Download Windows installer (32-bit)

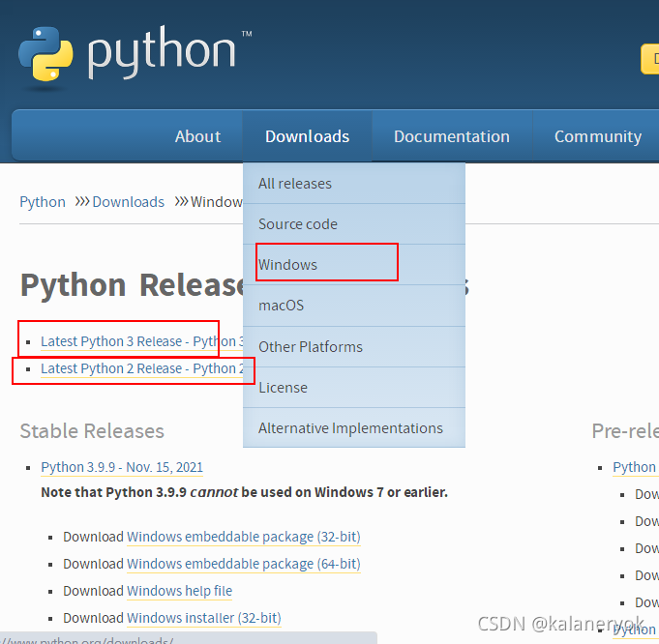204,618
